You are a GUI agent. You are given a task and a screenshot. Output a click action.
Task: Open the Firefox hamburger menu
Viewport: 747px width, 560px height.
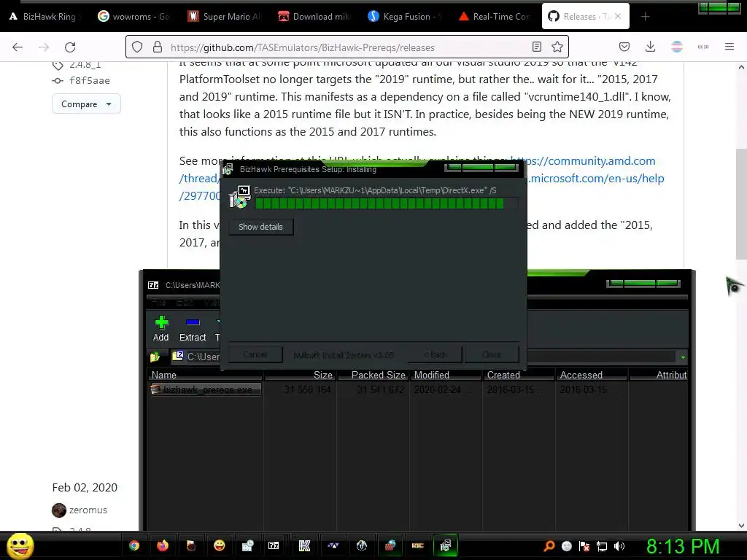[729, 47]
